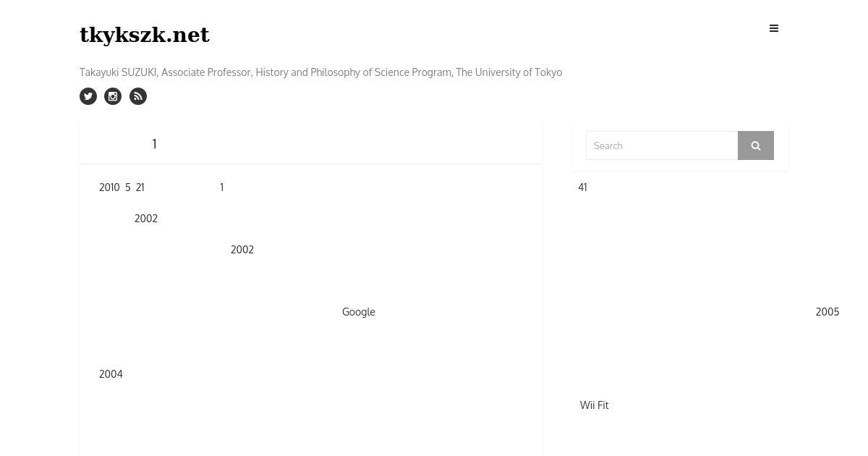Open the Twitter profile icon

click(88, 96)
